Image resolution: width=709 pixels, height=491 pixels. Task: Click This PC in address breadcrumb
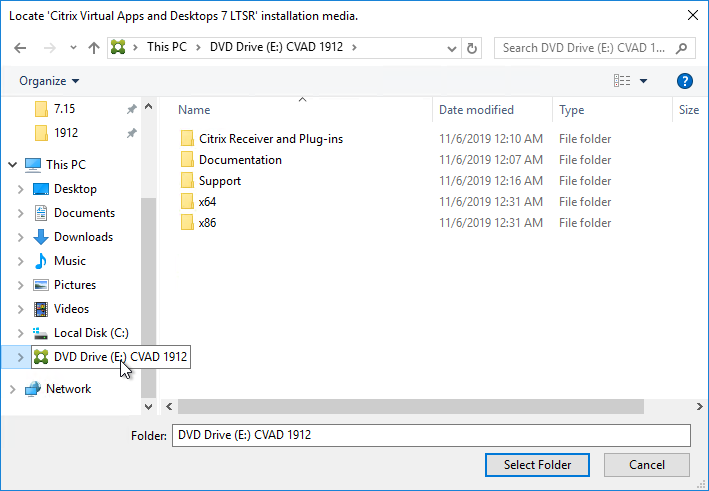click(166, 47)
